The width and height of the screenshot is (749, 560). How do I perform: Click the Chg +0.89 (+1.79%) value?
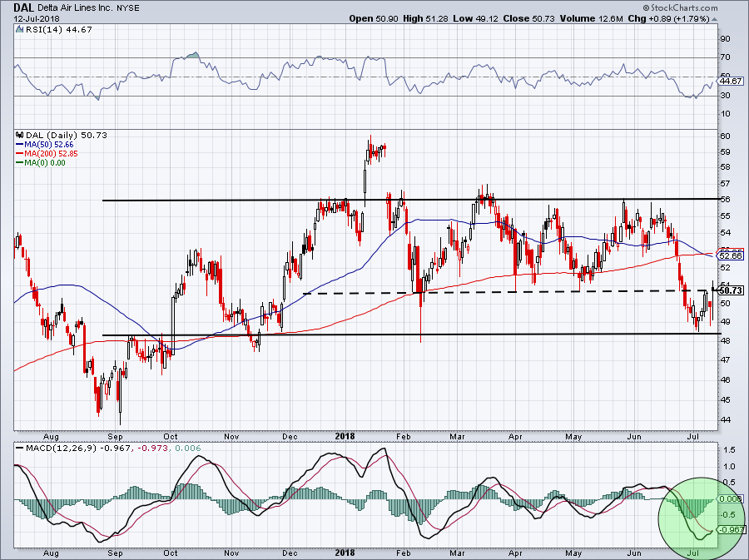(x=669, y=18)
